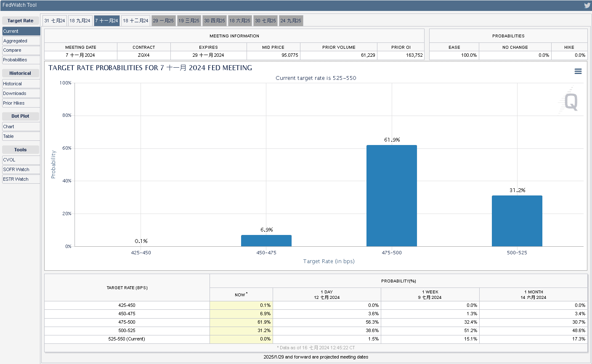Click the 475-500 axis label
The image size is (592, 364).
click(x=392, y=253)
